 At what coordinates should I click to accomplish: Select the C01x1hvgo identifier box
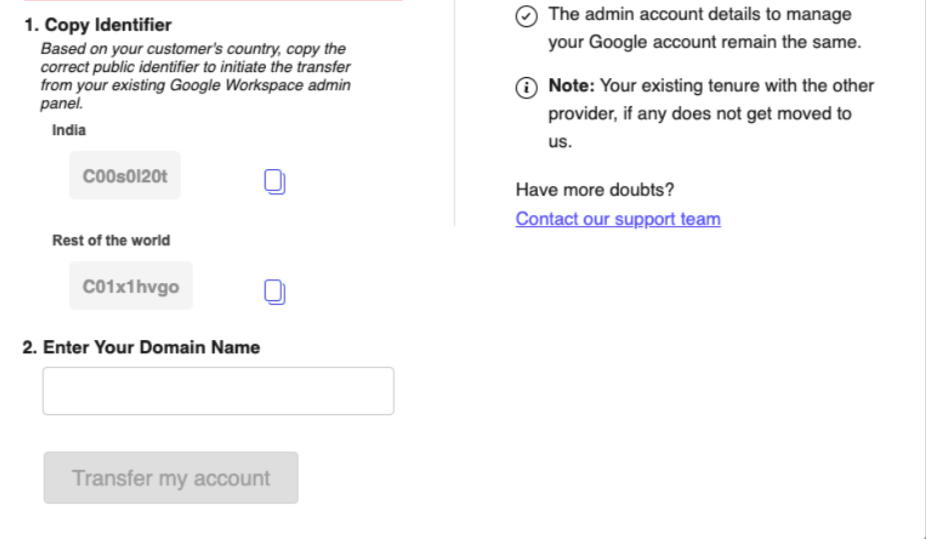tap(131, 286)
